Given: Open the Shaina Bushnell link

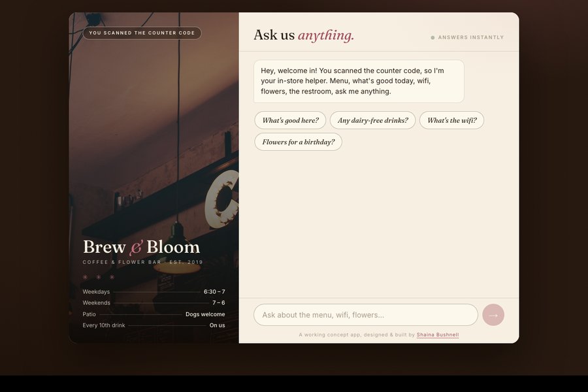Looking at the screenshot, I should tap(438, 335).
